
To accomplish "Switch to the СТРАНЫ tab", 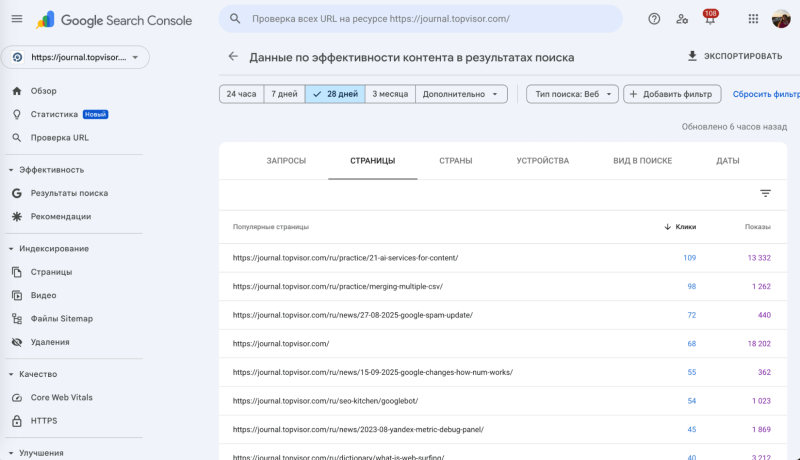I will (456, 161).
